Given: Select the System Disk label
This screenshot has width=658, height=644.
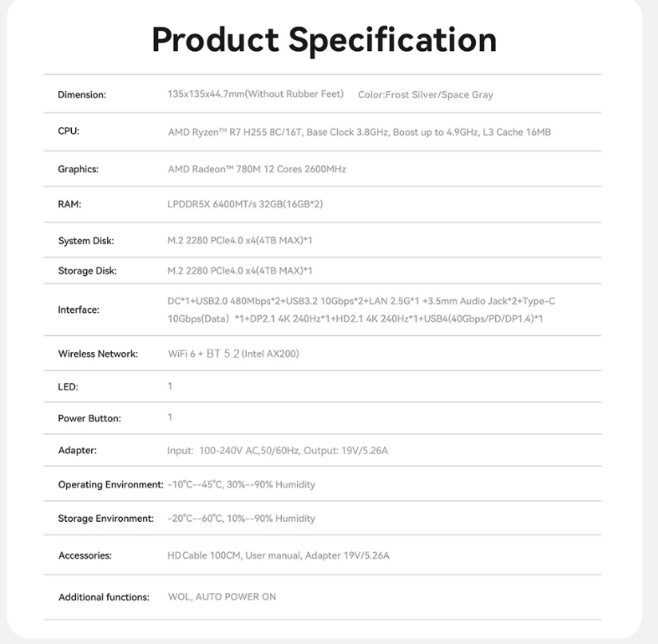Looking at the screenshot, I should 86,241.
